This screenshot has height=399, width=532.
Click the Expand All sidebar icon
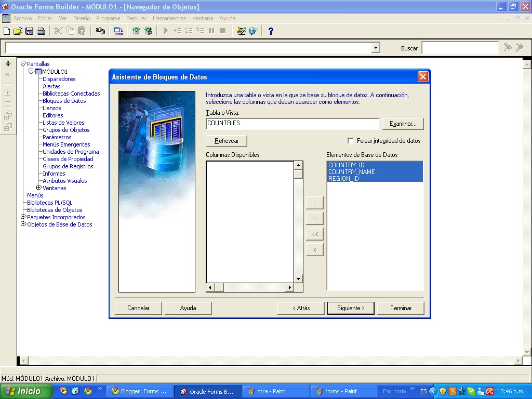(x=8, y=116)
